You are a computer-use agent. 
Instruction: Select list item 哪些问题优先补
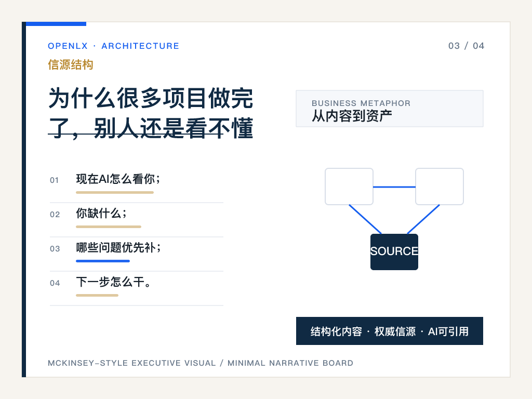(118, 247)
